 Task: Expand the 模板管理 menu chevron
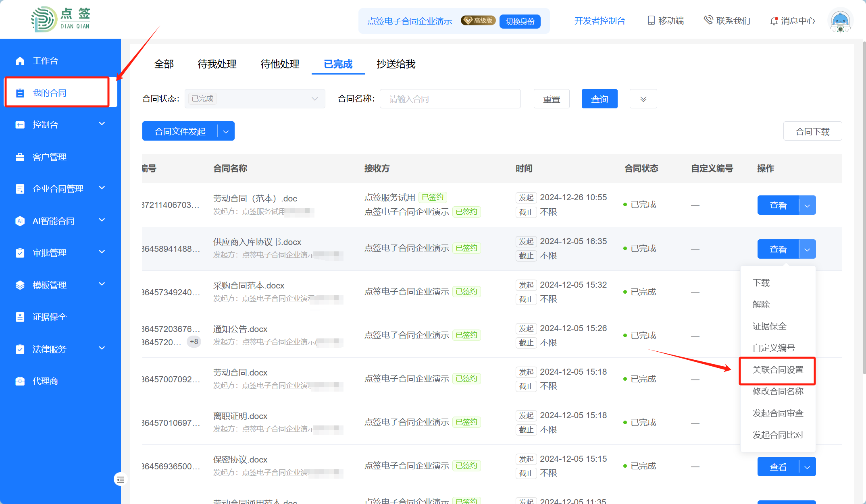click(x=102, y=284)
